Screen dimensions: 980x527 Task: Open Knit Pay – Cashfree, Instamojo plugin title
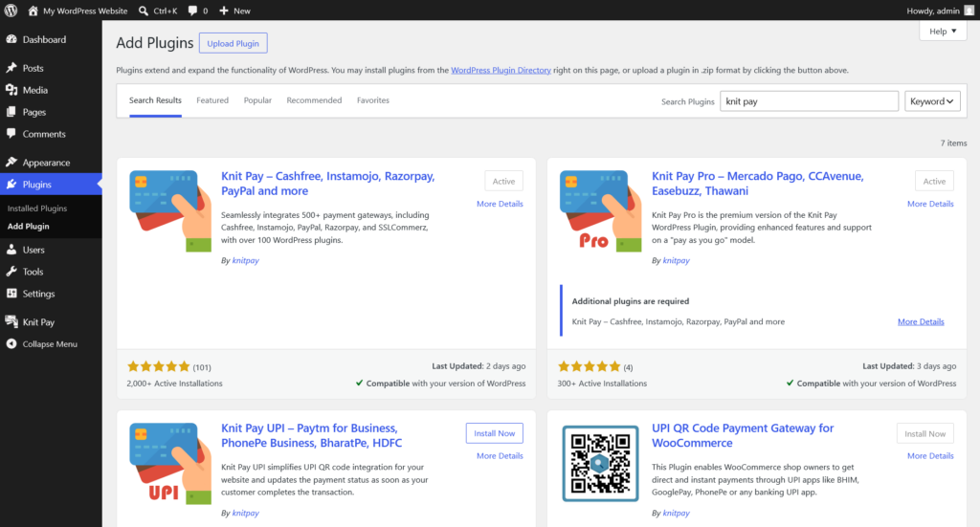[327, 184]
